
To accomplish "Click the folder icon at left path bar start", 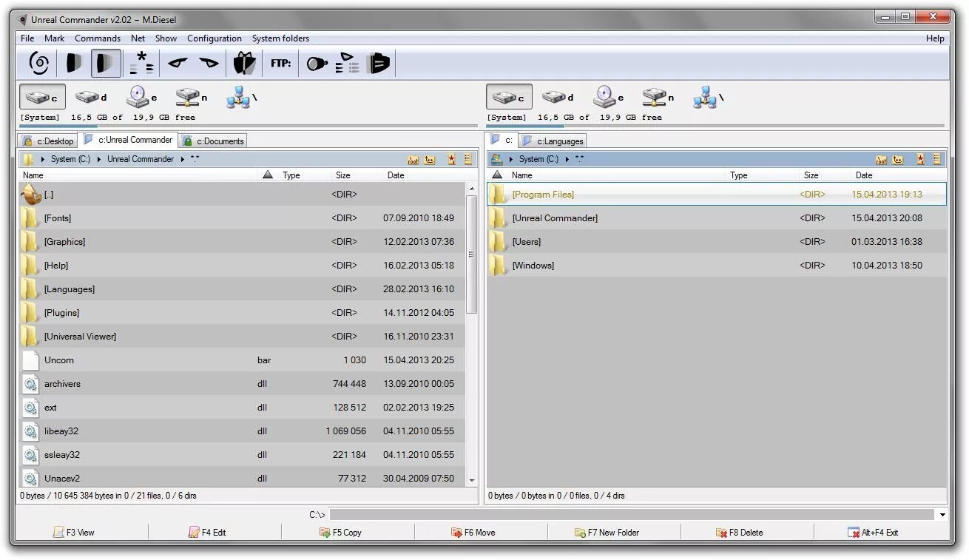I will (x=28, y=159).
